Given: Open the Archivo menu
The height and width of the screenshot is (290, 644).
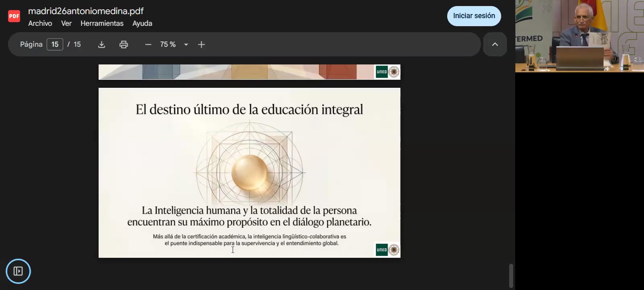Looking at the screenshot, I should click(40, 23).
